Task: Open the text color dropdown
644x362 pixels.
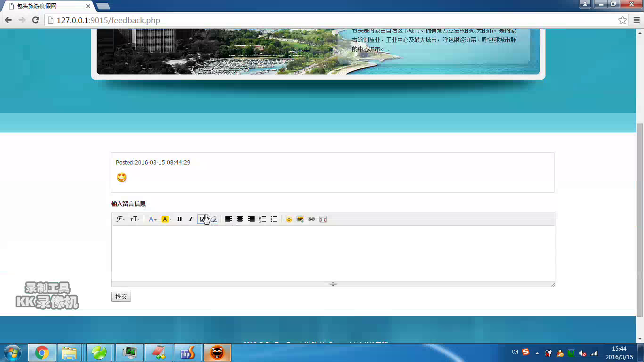Action: tap(152, 219)
